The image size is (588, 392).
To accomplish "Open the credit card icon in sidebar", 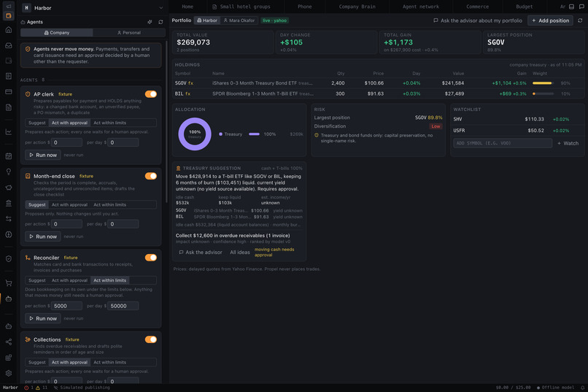I will point(9,91).
